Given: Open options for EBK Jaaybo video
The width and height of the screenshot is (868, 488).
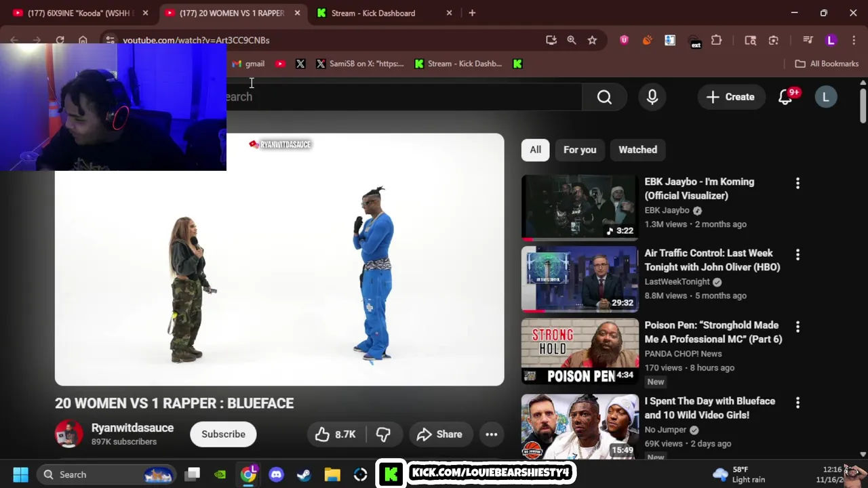Looking at the screenshot, I should [x=797, y=183].
